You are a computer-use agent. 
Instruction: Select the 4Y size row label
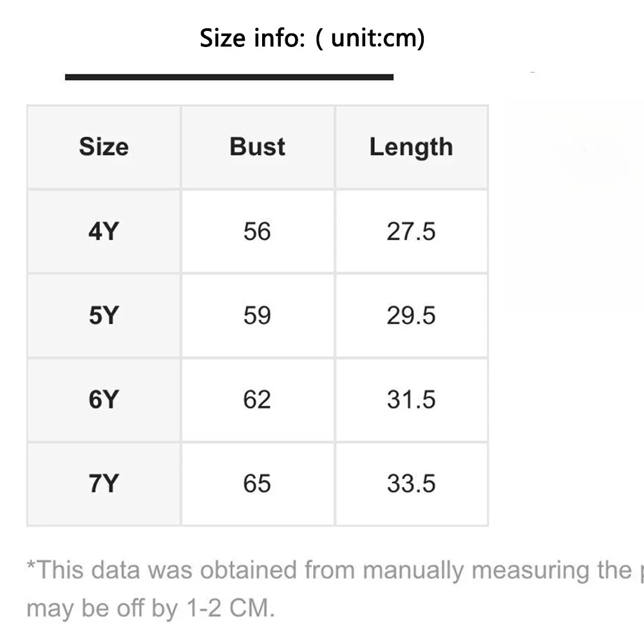[104, 231]
